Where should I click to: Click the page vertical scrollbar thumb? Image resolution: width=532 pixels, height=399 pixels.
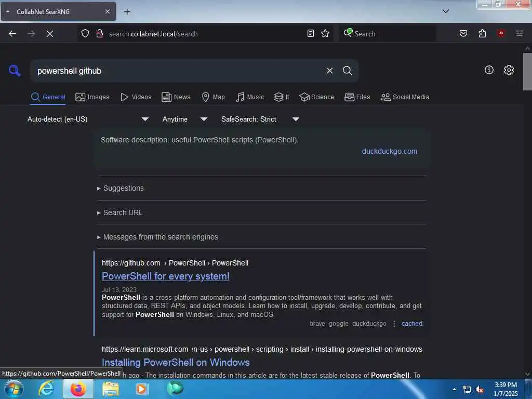pos(527,71)
